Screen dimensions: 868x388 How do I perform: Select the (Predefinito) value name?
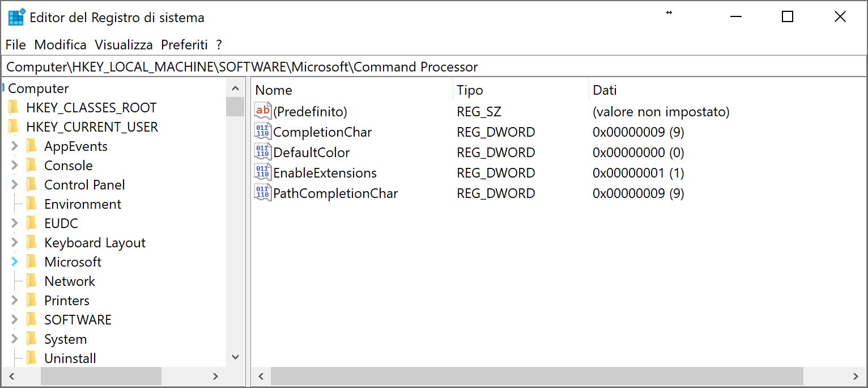310,112
